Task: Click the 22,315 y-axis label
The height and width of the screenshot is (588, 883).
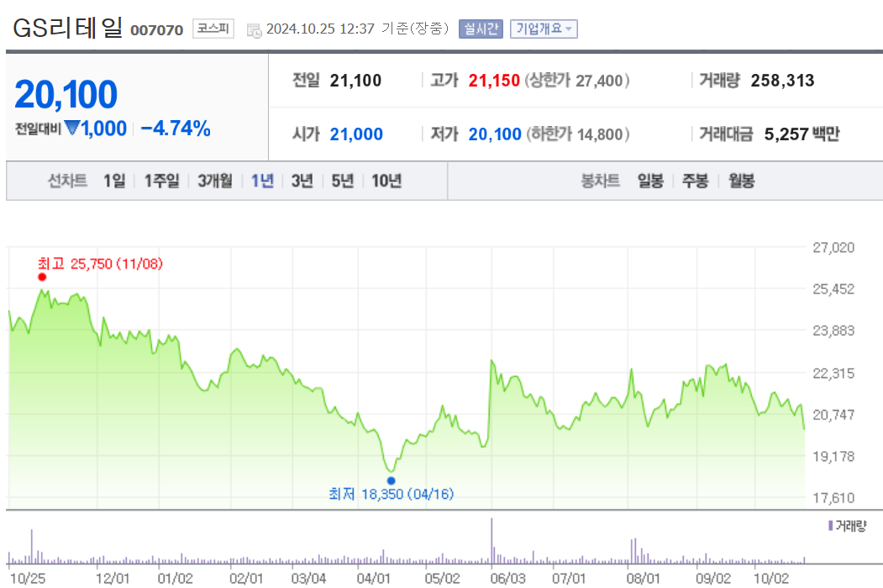Action: [833, 373]
